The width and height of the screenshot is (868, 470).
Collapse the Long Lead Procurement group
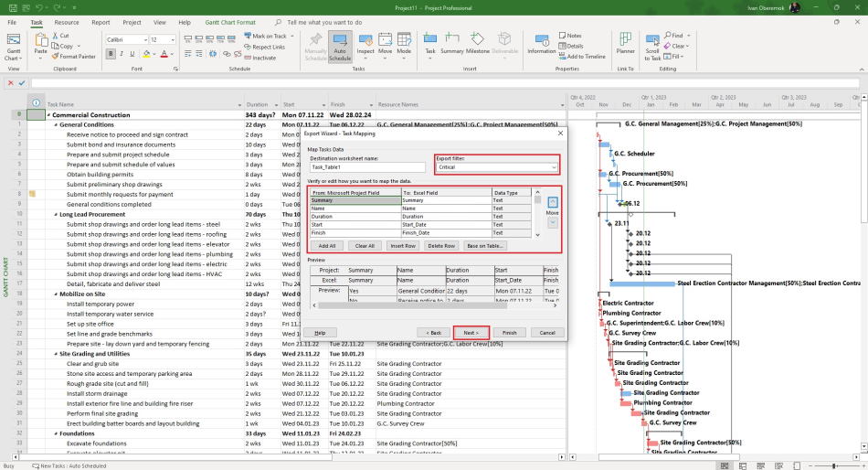pyautogui.click(x=56, y=215)
